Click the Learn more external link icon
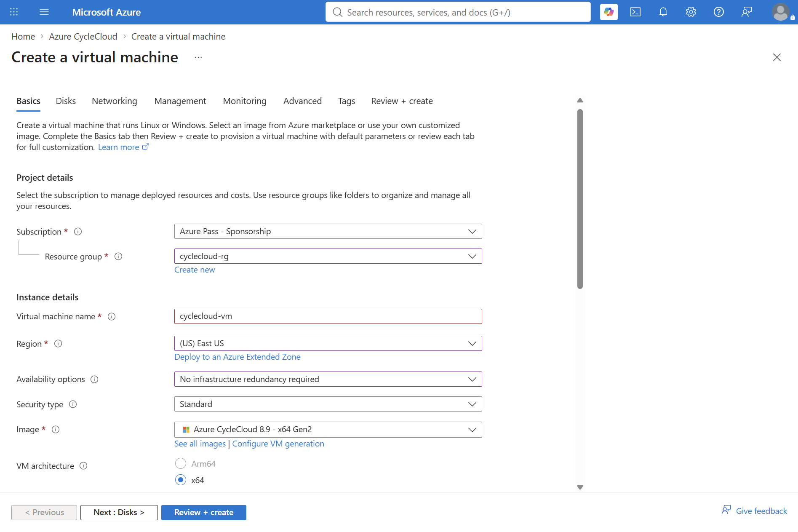This screenshot has width=798, height=532. pos(145,147)
